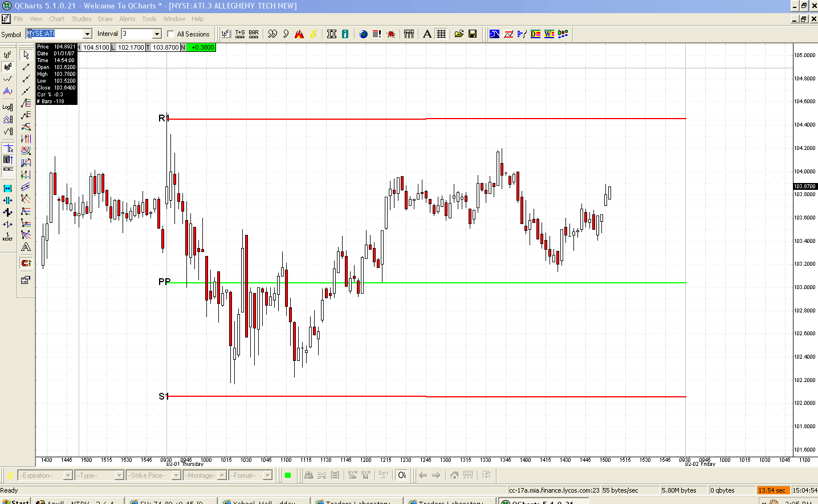Open the Window menu
The height and width of the screenshot is (504, 818).
(174, 19)
